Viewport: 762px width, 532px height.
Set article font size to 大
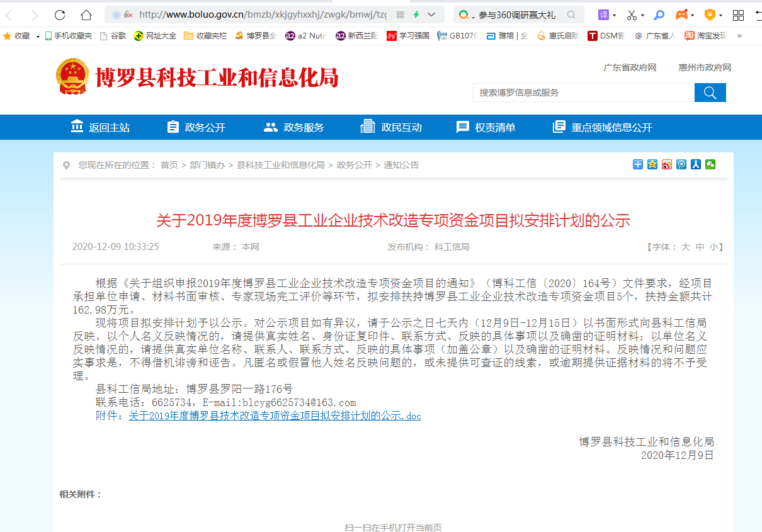[x=685, y=247]
